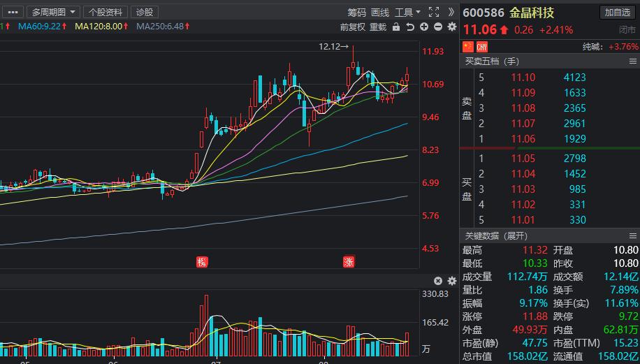
Task: Click 重载 to reload chart
Action: pos(378,27)
